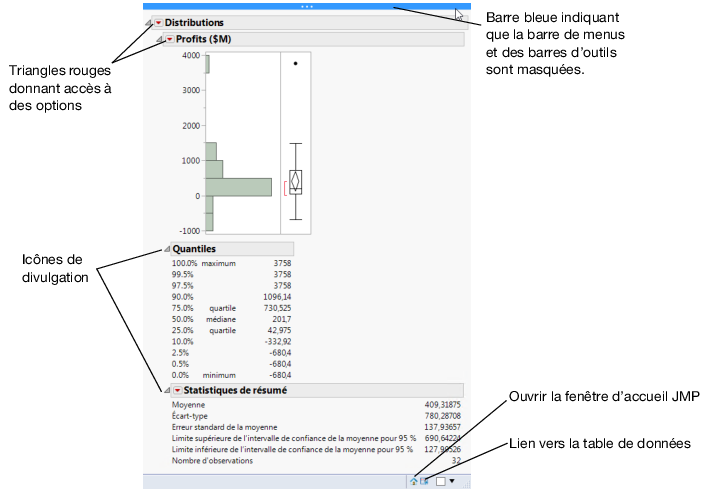
Task: Click the Nombre d'observations value 32
Action: [x=456, y=461]
